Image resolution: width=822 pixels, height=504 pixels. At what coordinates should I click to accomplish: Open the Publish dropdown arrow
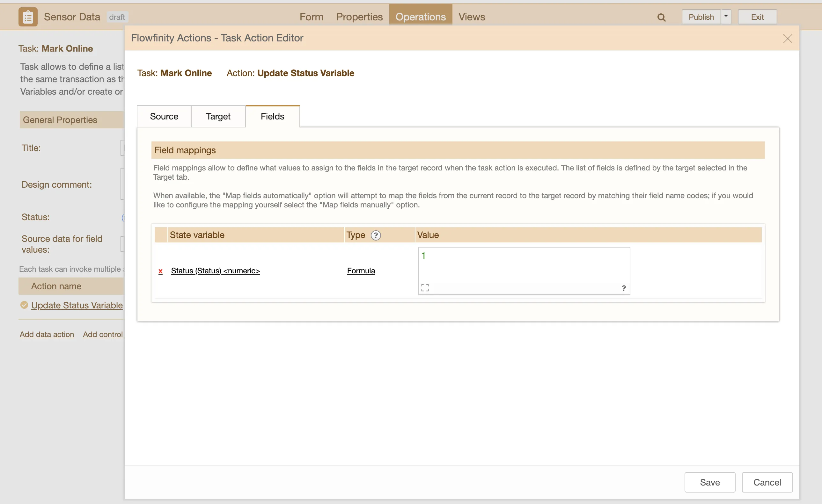pyautogui.click(x=726, y=17)
